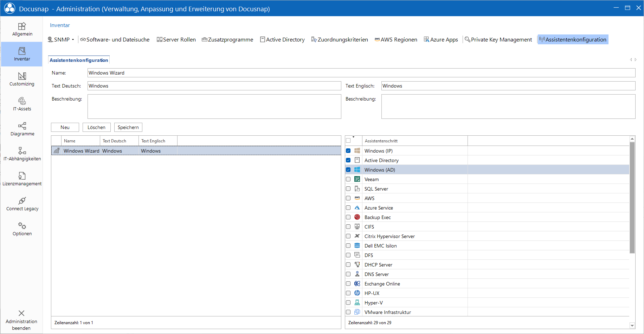
Task: Click the Docusnap logo icon
Action: tap(9, 8)
